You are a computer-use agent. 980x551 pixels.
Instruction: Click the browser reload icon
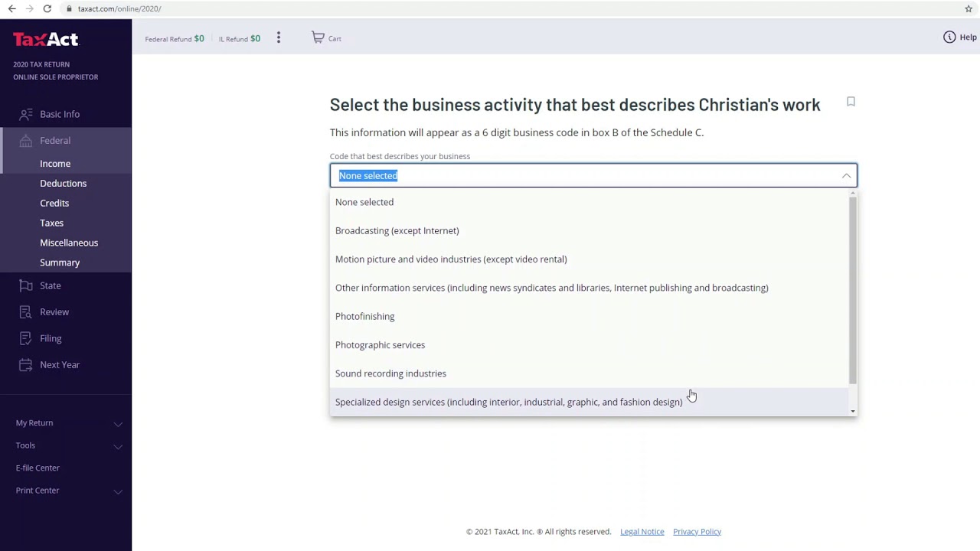[47, 8]
